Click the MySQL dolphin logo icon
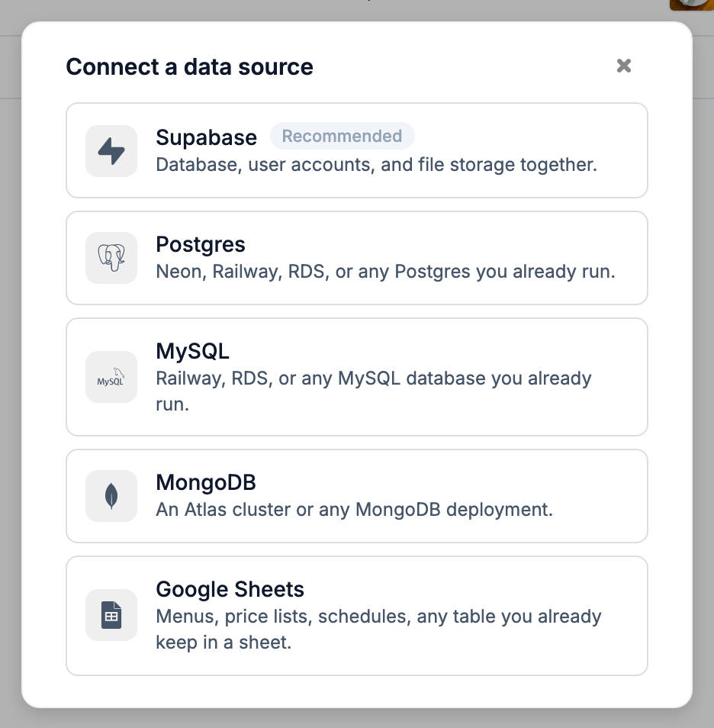This screenshot has height=728, width=714. [x=111, y=377]
